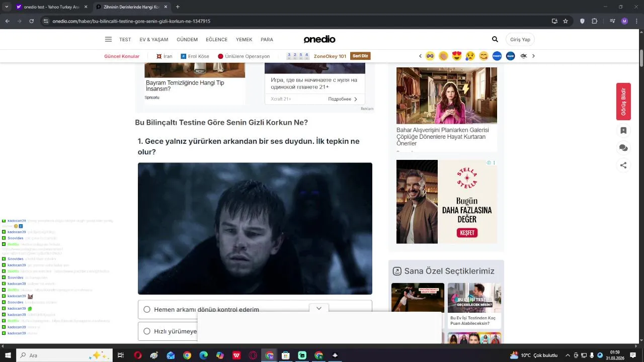Open the İran trending topic

(x=164, y=56)
